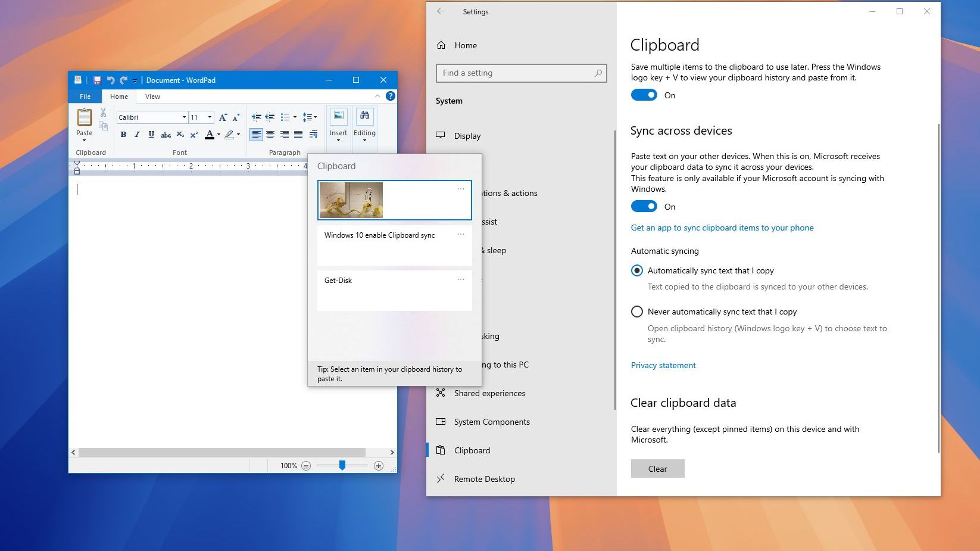The width and height of the screenshot is (980, 551).
Task: Open Customize Quick Access Toolbar dropdown
Action: click(135, 81)
